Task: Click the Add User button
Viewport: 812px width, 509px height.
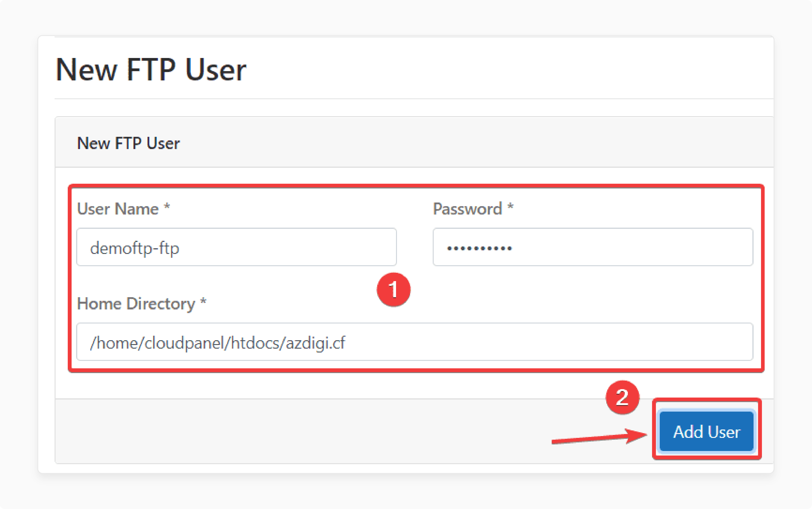Action: coord(706,431)
